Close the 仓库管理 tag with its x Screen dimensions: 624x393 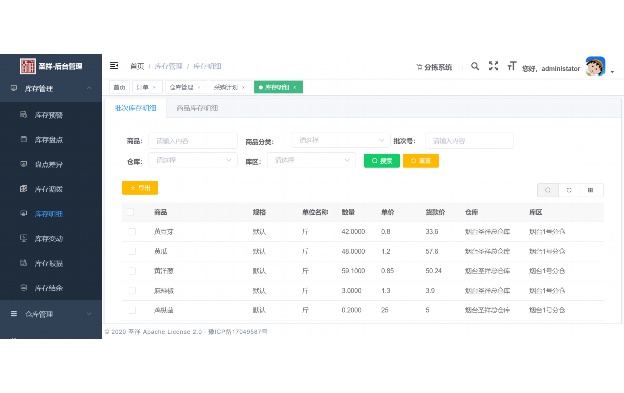click(199, 88)
